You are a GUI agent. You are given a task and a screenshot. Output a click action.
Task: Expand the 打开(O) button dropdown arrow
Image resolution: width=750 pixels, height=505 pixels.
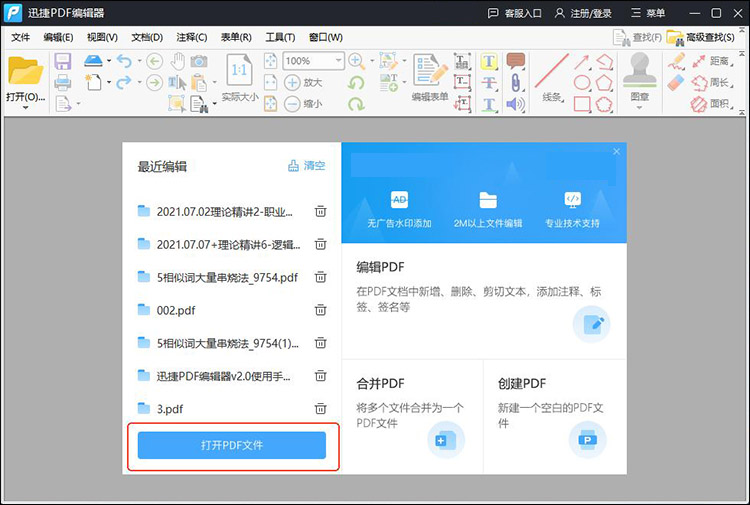pyautogui.click(x=25, y=108)
